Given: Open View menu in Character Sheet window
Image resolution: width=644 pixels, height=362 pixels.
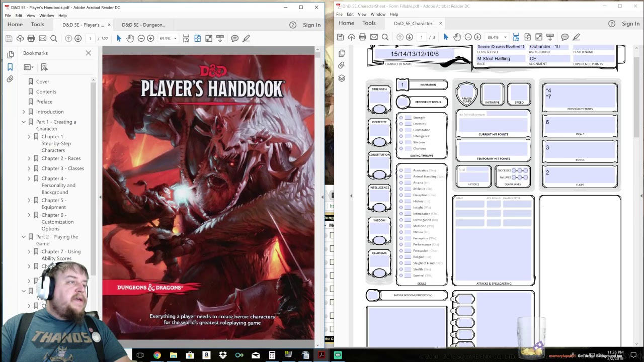Looking at the screenshot, I should [x=362, y=14].
